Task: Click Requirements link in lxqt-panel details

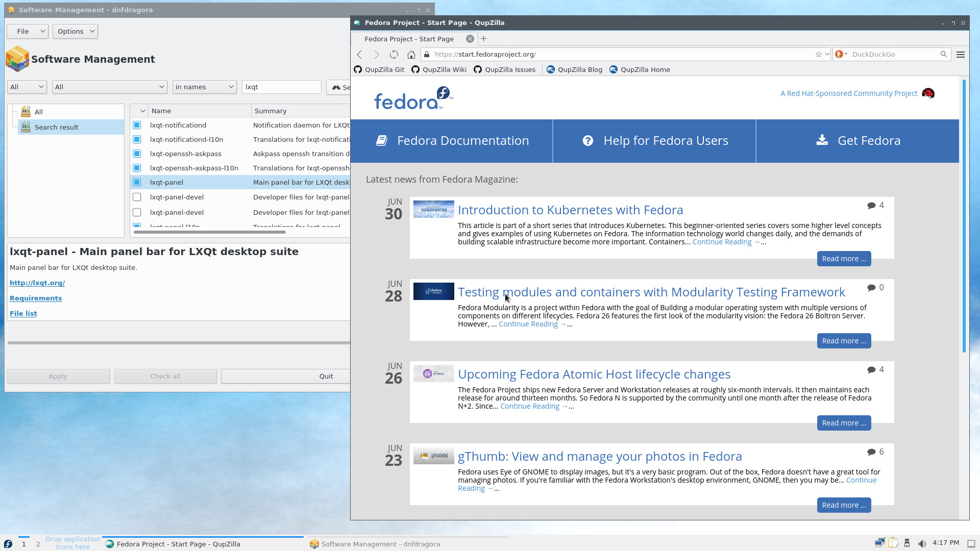Action: coord(36,298)
